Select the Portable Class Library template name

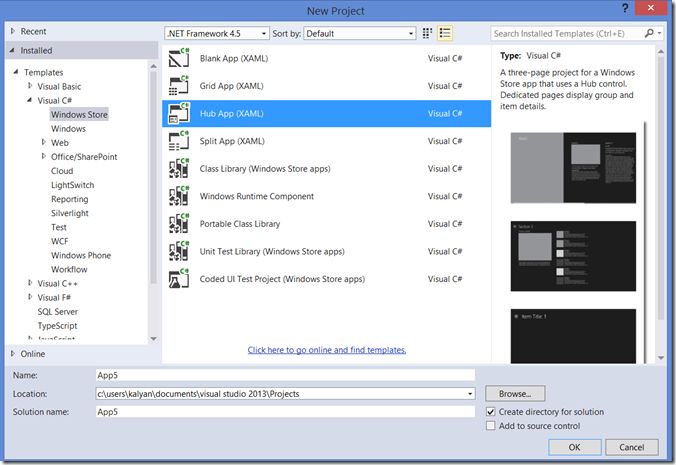coord(240,224)
